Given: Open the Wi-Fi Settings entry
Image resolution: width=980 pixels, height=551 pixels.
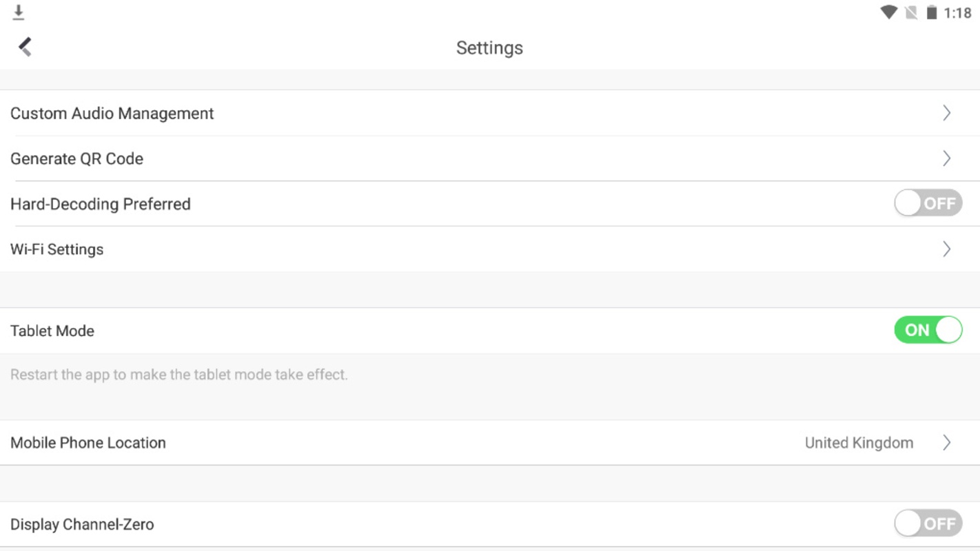Looking at the screenshot, I should (490, 249).
